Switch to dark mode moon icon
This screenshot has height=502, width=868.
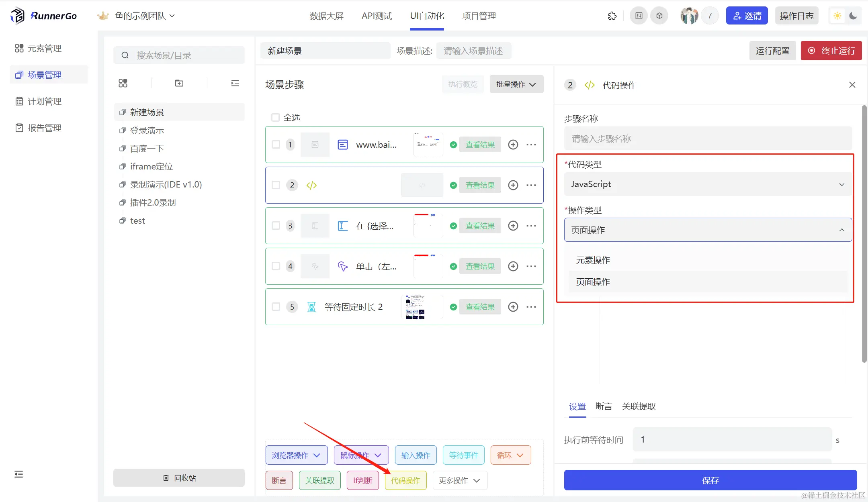click(x=853, y=16)
